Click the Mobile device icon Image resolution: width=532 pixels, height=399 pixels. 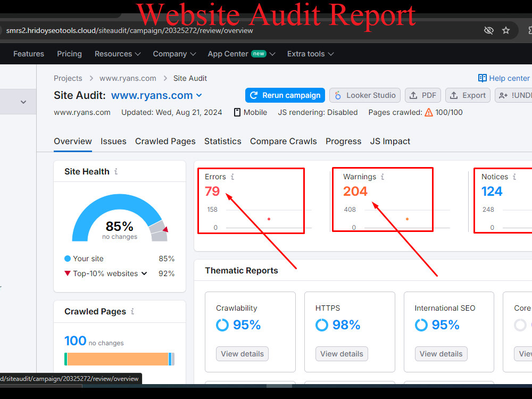pyautogui.click(x=237, y=112)
